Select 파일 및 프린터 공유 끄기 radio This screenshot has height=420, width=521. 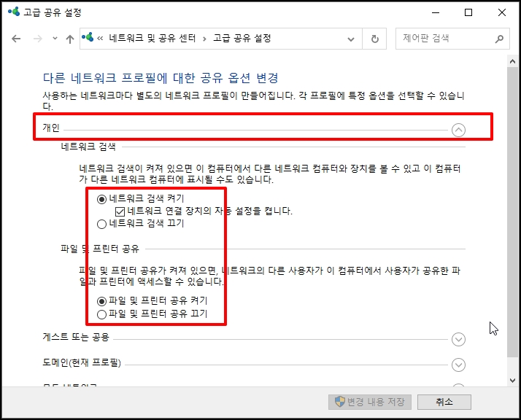pyautogui.click(x=101, y=314)
